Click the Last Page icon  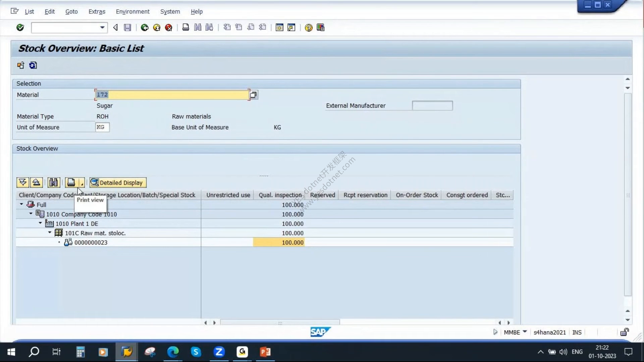(x=263, y=27)
